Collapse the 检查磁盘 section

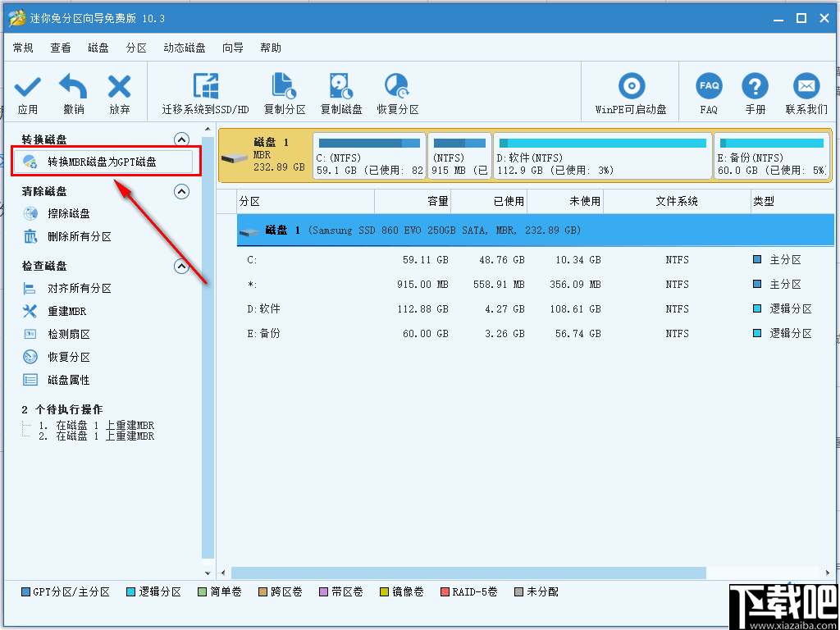coord(181,265)
